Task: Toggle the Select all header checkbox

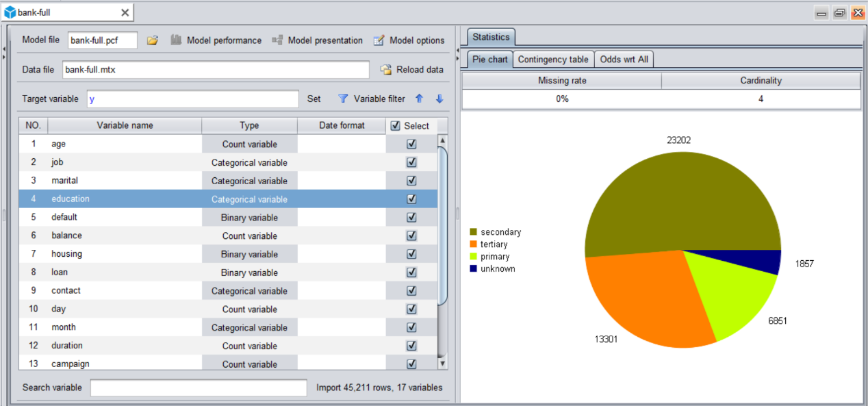Action: [395, 126]
